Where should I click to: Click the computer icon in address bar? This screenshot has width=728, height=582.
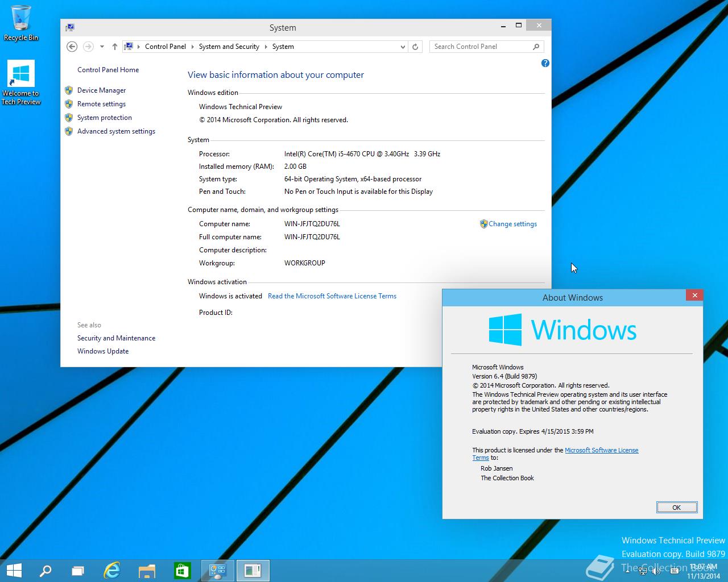pos(129,47)
